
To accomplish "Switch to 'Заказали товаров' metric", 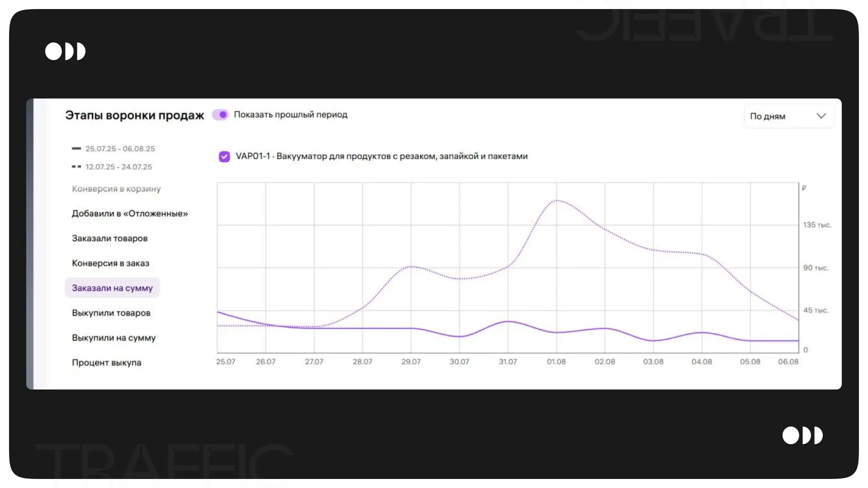I will point(110,239).
